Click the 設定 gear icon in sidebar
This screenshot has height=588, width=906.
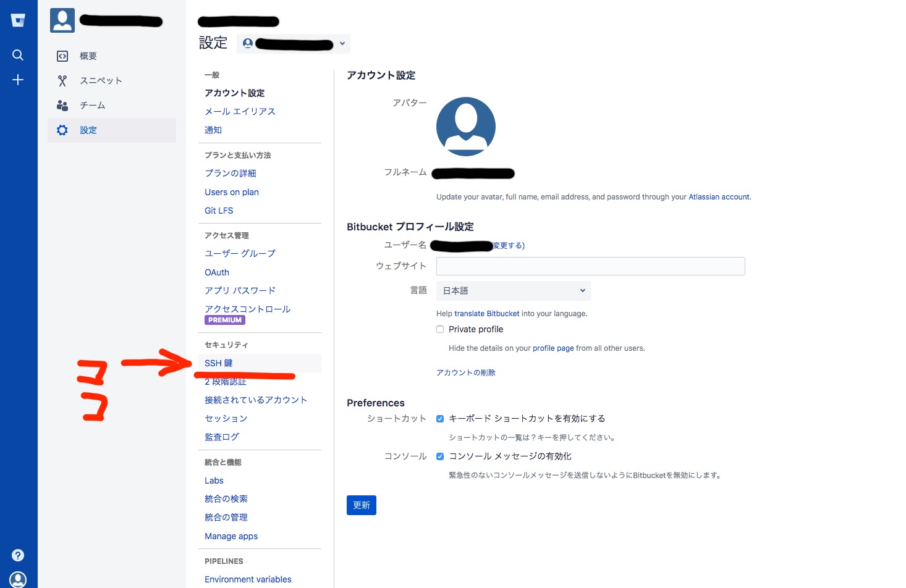[62, 130]
